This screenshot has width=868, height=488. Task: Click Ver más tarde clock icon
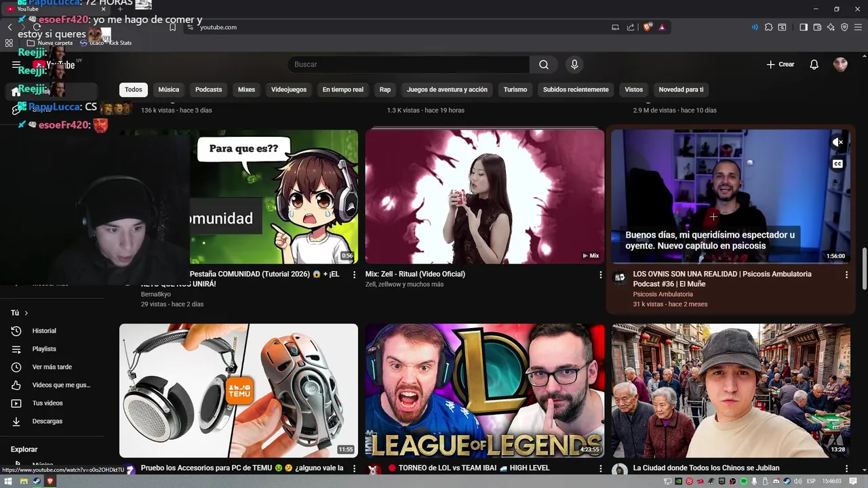tap(16, 367)
